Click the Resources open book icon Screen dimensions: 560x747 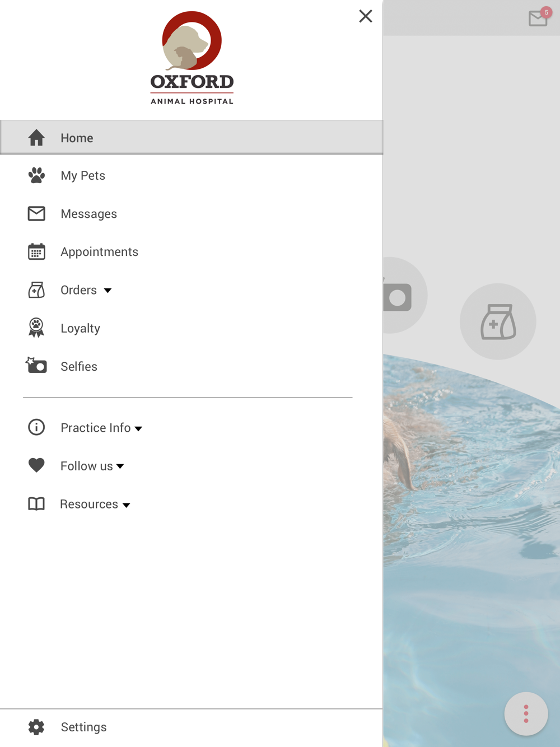[36, 503]
